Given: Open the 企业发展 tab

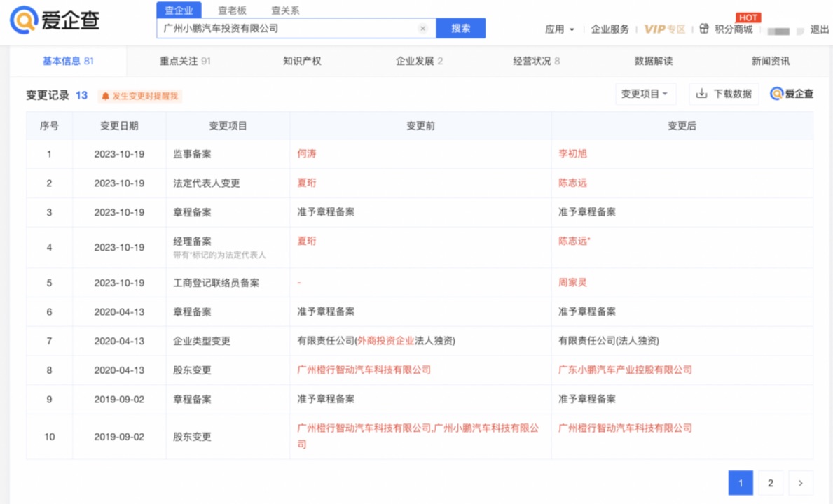Looking at the screenshot, I should [x=419, y=61].
